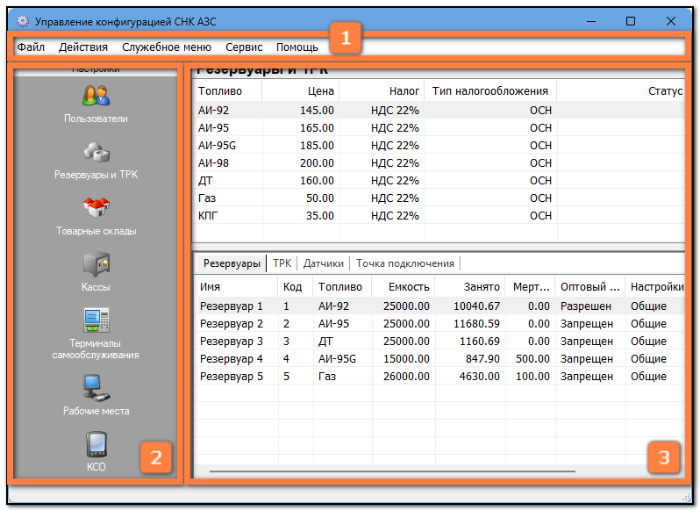This screenshot has height=511, width=700.
Task: Click the horizontal scrollbar under tanks table
Action: pyautogui.click(x=392, y=471)
